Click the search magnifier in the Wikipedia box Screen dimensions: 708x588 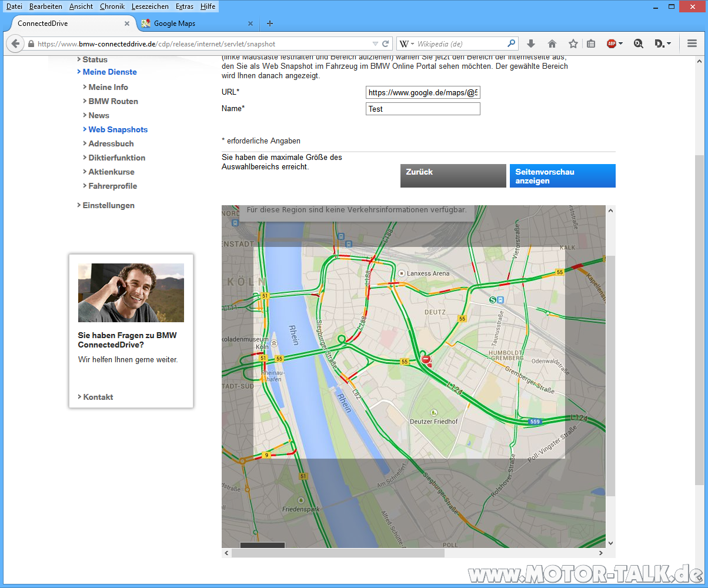pos(511,44)
